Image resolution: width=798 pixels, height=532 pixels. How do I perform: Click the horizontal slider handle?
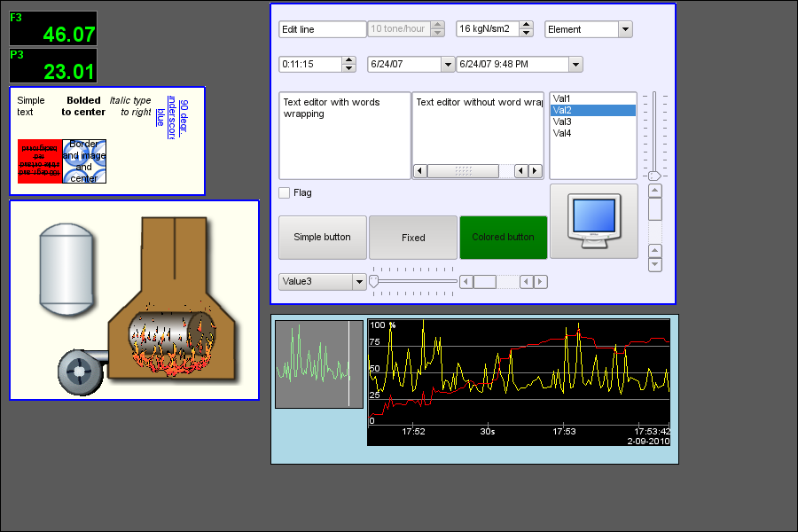point(374,281)
